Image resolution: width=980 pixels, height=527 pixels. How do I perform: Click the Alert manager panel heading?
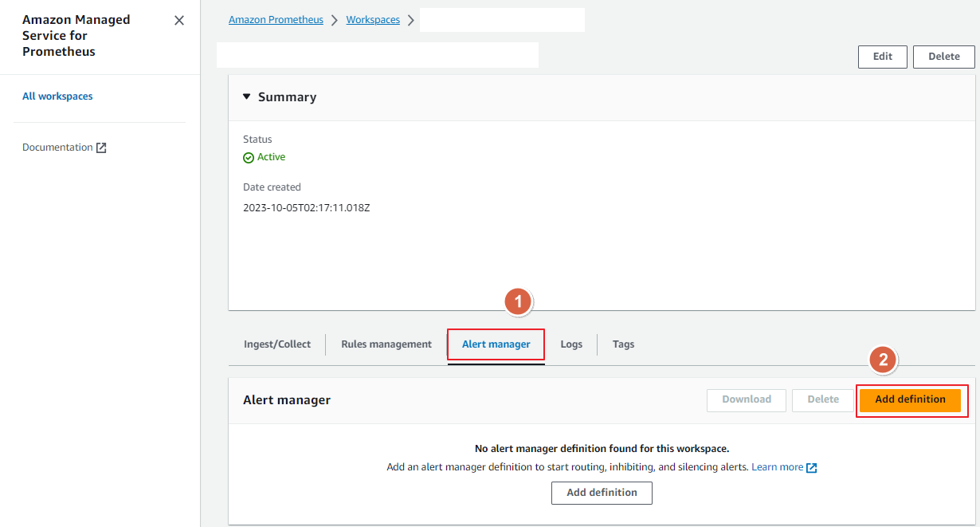[x=287, y=400]
